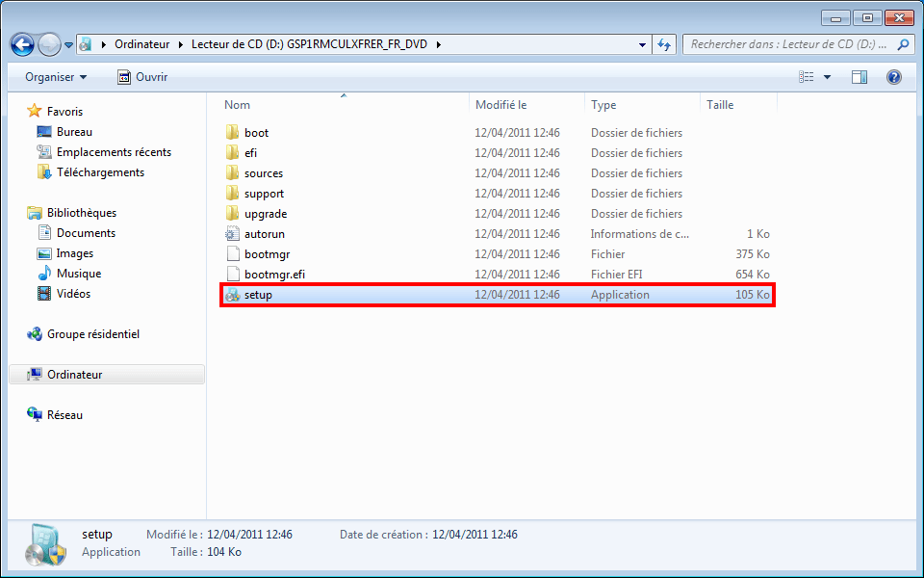
Task: Click 'Informations de c...' type cell
Action: click(x=639, y=234)
